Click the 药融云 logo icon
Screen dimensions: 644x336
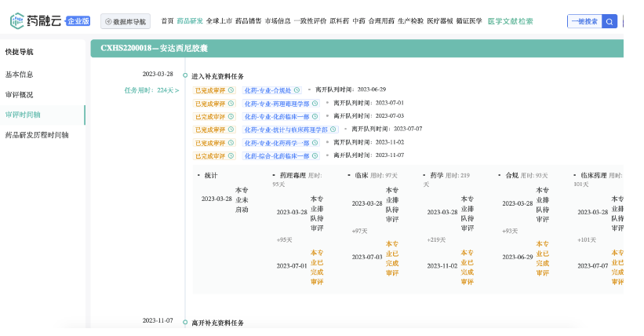[x=16, y=21]
